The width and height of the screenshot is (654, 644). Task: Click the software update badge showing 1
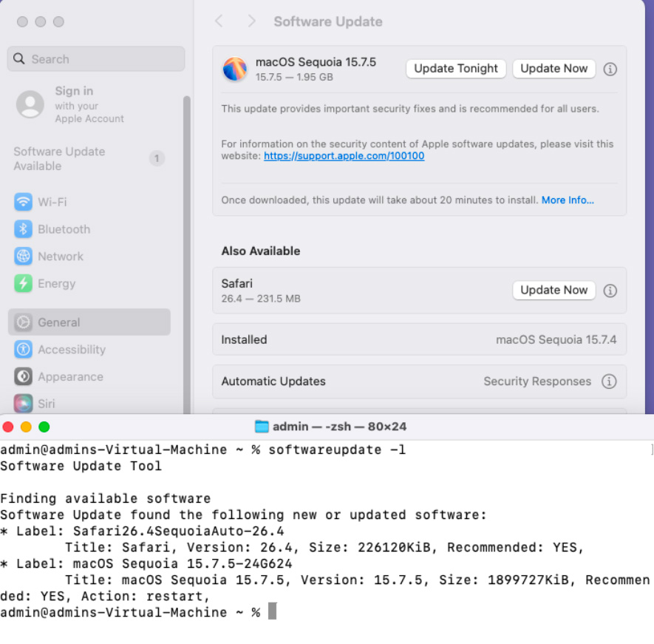[157, 159]
